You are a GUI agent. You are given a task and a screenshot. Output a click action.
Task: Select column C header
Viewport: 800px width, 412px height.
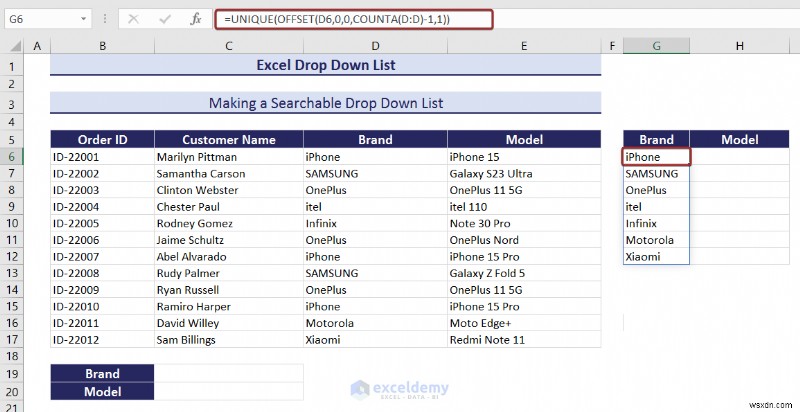click(229, 46)
